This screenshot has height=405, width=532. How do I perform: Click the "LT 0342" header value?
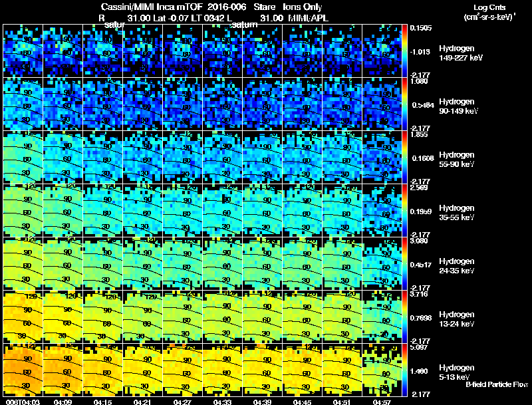208,18
